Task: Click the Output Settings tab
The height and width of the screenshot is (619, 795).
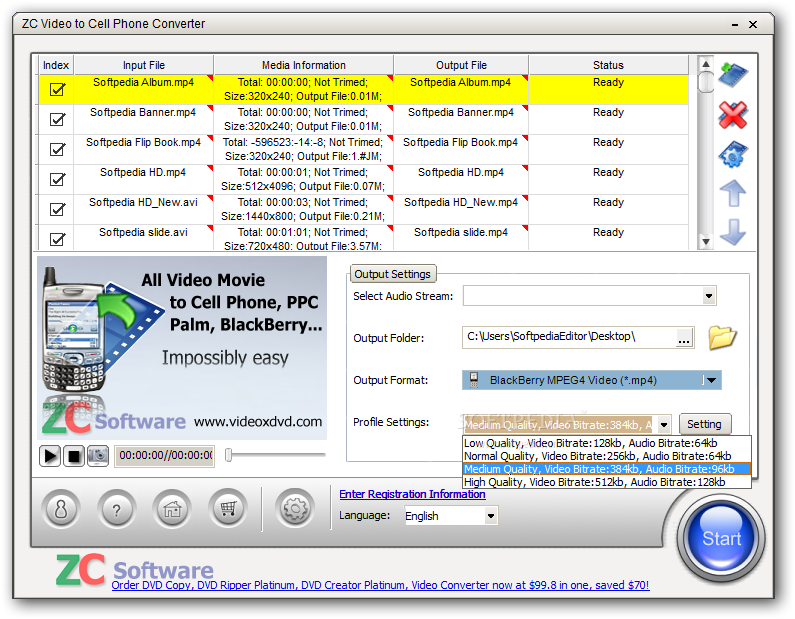Action: [392, 274]
